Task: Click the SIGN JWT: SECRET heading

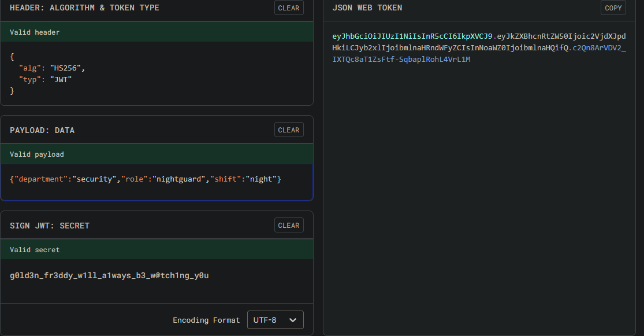Action: click(50, 226)
